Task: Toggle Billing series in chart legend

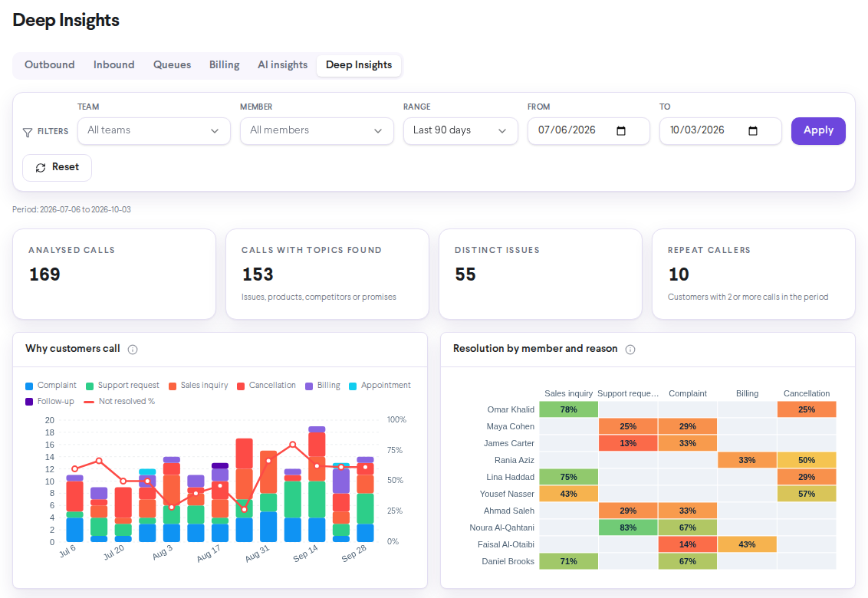Action: (323, 386)
